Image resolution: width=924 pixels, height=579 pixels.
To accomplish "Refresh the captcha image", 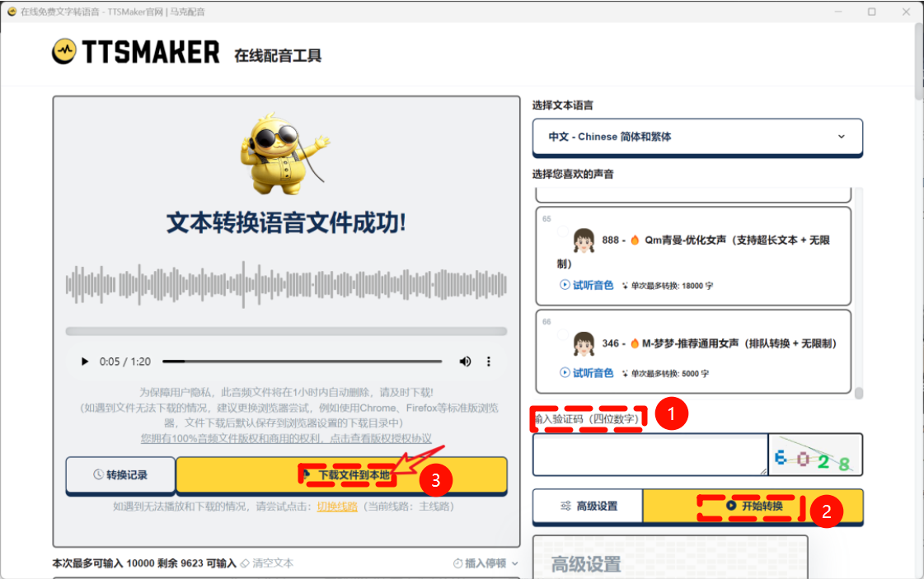I will pos(815,455).
